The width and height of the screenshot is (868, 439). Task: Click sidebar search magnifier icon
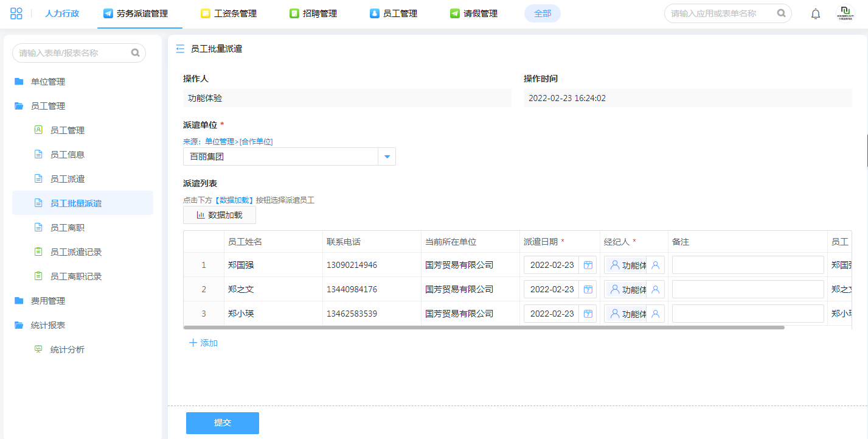coord(135,53)
